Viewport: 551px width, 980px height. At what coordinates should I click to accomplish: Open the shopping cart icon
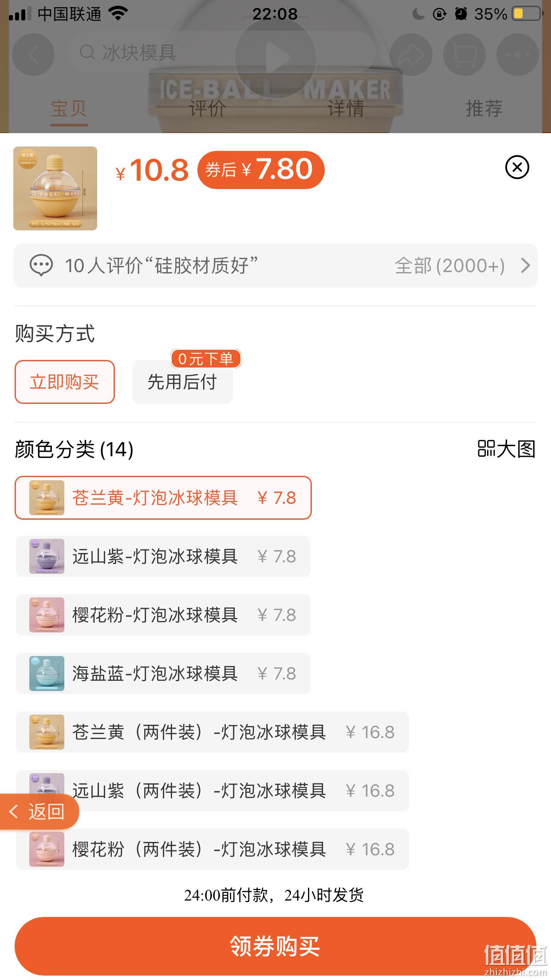(x=464, y=55)
